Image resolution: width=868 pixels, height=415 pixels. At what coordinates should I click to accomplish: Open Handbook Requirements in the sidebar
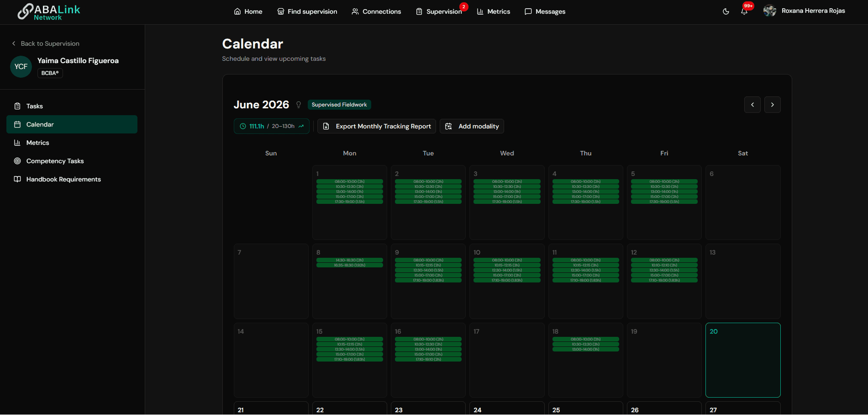point(72,179)
